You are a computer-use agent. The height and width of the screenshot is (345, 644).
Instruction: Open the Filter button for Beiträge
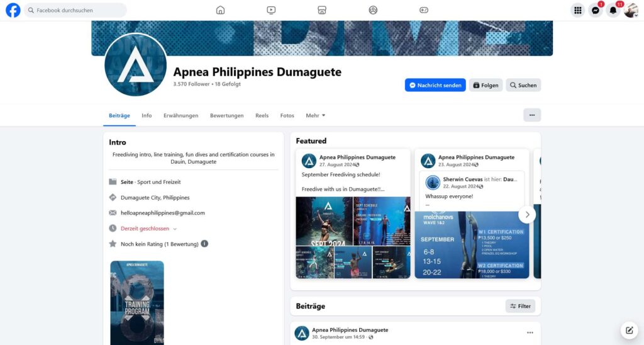pos(520,306)
